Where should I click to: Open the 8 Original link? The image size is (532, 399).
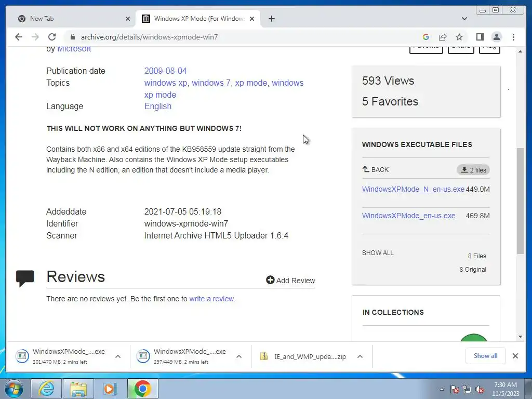(473, 270)
